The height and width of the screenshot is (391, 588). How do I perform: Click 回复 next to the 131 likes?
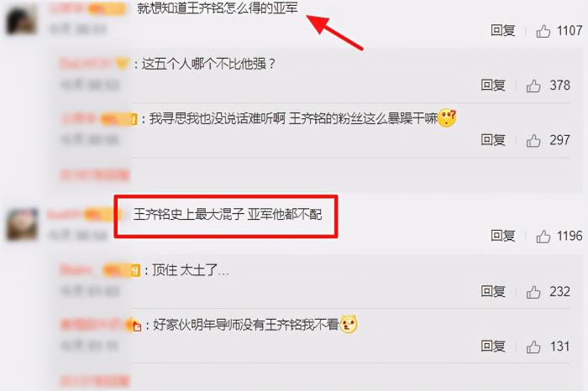[x=493, y=346]
